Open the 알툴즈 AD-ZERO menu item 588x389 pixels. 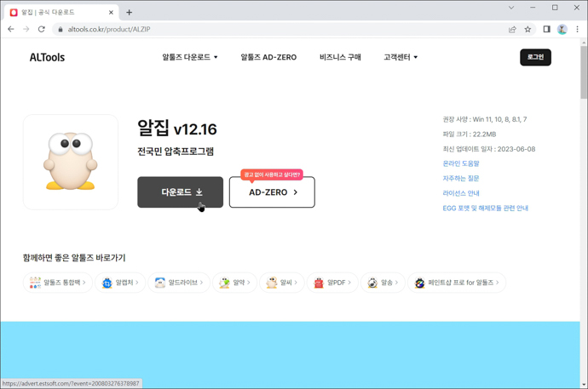[x=268, y=57]
